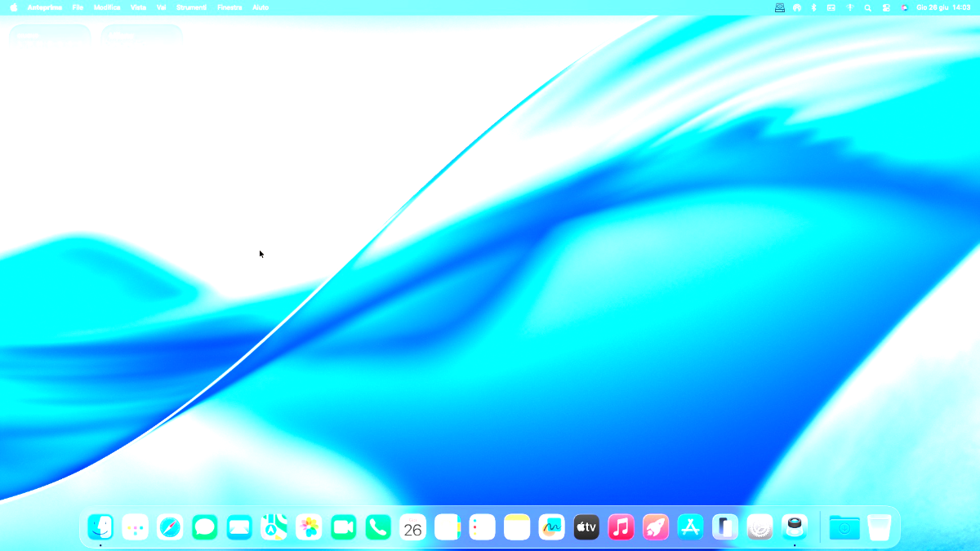The width and height of the screenshot is (980, 551).
Task: Open the Notes app in Dock
Action: 517,527
